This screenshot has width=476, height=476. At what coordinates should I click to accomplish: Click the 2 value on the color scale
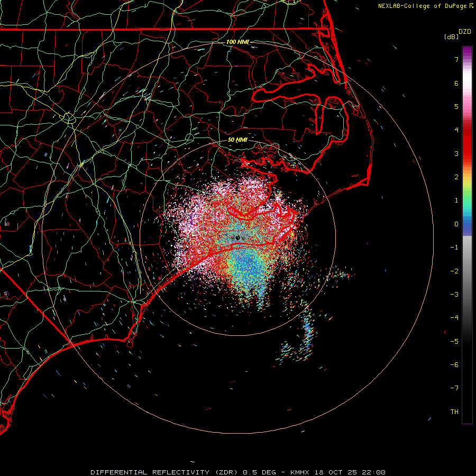pos(456,177)
